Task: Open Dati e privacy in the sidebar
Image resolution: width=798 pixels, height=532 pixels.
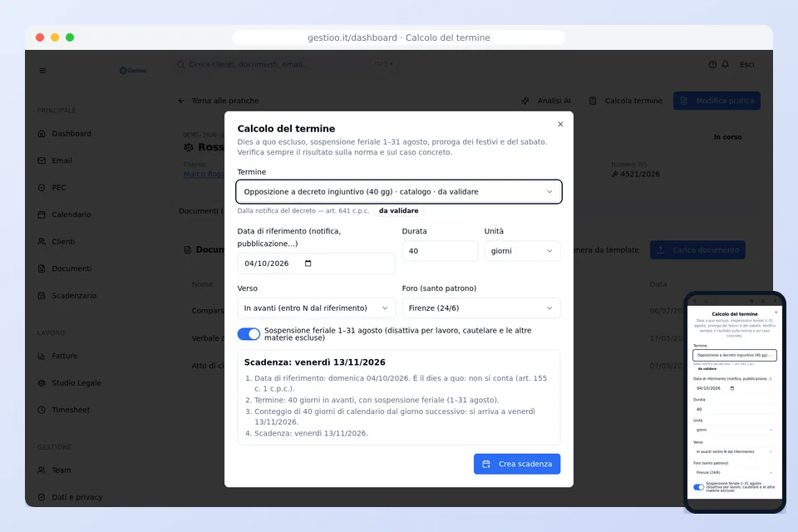Action: [x=76, y=497]
